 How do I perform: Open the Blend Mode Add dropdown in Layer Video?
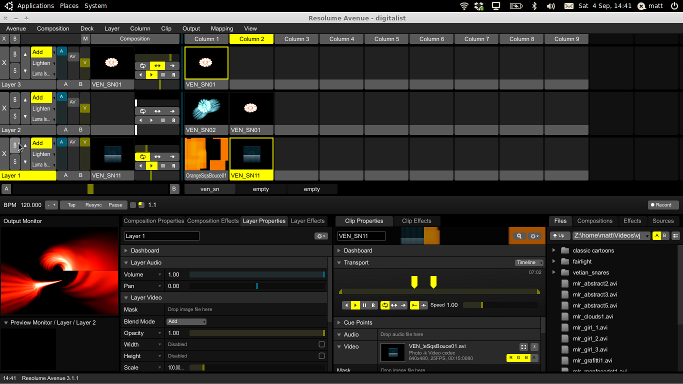186,322
